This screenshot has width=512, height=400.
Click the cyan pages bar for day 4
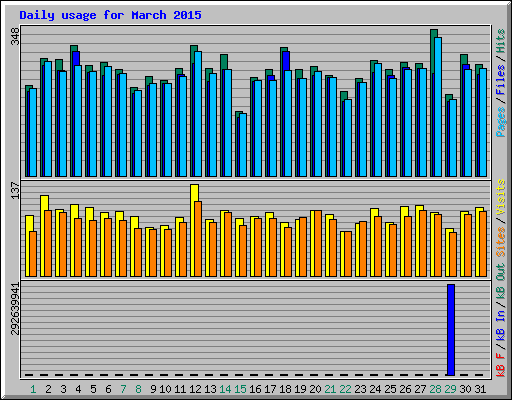click(78, 121)
